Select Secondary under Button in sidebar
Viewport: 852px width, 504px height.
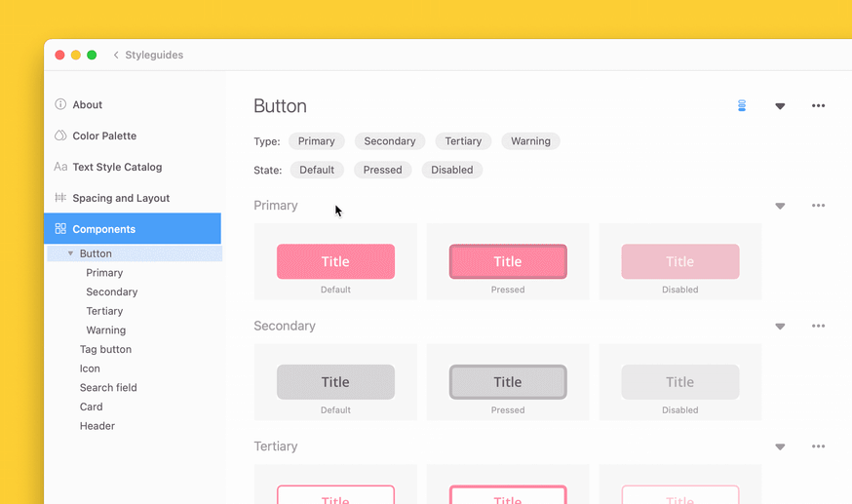(111, 291)
